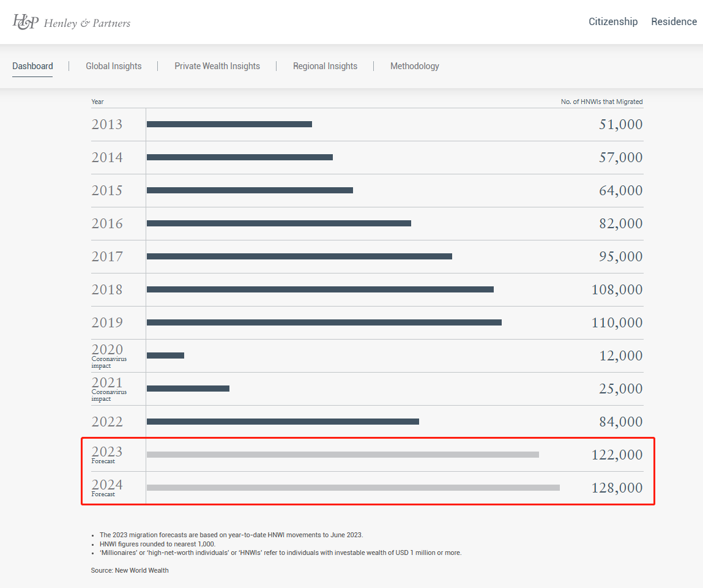This screenshot has width=703, height=588.
Task: Click the gray 2024 forecast bar
Action: point(353,488)
